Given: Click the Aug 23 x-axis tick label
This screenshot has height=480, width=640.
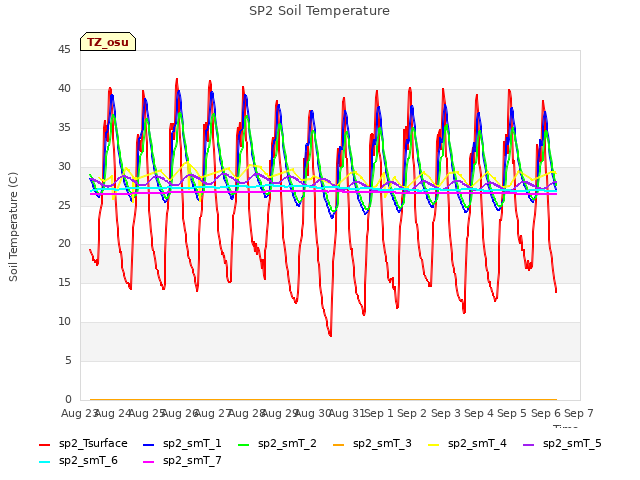Looking at the screenshot, I should click(79, 413).
